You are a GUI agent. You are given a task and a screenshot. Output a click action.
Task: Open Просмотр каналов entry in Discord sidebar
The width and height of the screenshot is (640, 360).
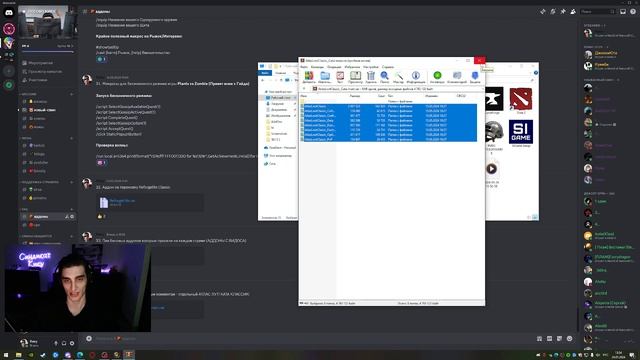click(x=47, y=71)
